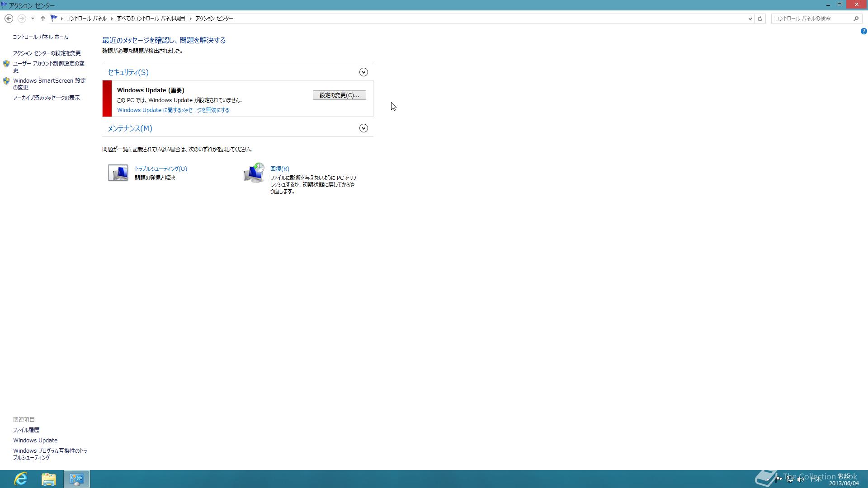868x488 pixels.
Task: Open File Explorer from the taskbar
Action: point(49,479)
